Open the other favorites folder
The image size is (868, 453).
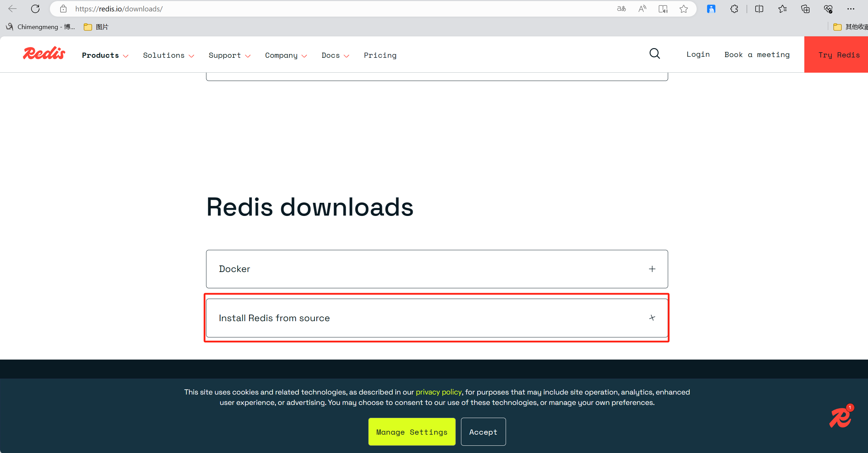(x=850, y=27)
